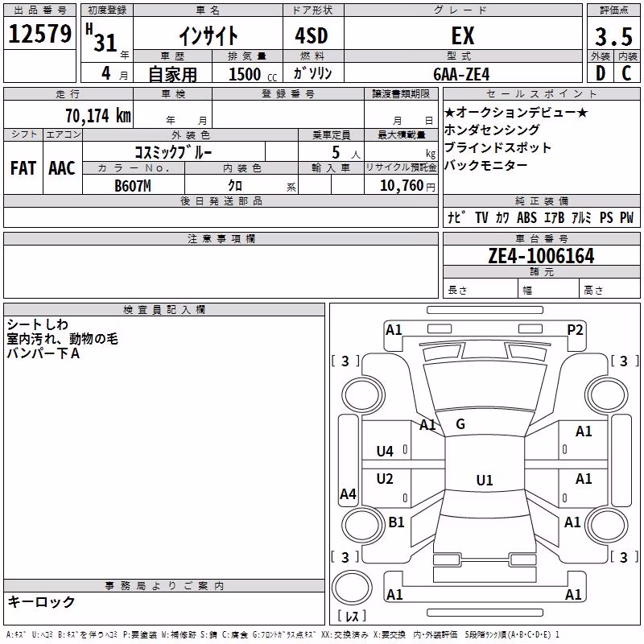Click アルミ equipment item
Viewport: 644px width, 644px height.
(581, 217)
